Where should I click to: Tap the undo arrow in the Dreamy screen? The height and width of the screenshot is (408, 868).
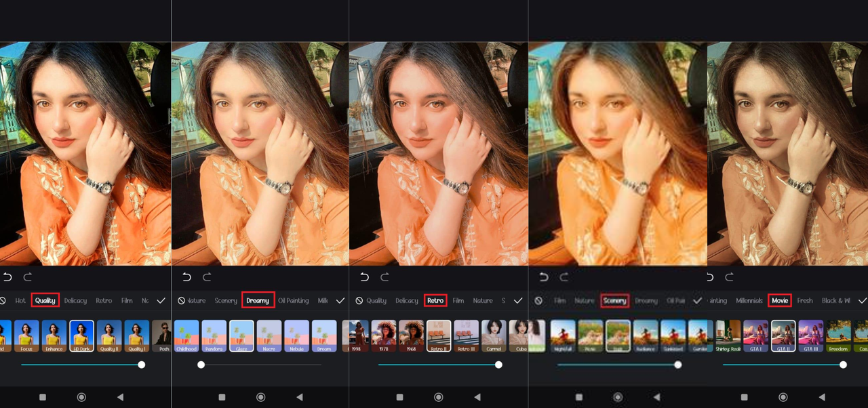click(186, 277)
